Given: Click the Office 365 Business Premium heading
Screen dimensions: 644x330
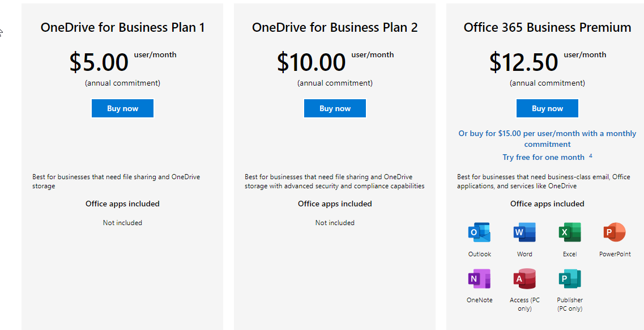Looking at the screenshot, I should [x=547, y=27].
